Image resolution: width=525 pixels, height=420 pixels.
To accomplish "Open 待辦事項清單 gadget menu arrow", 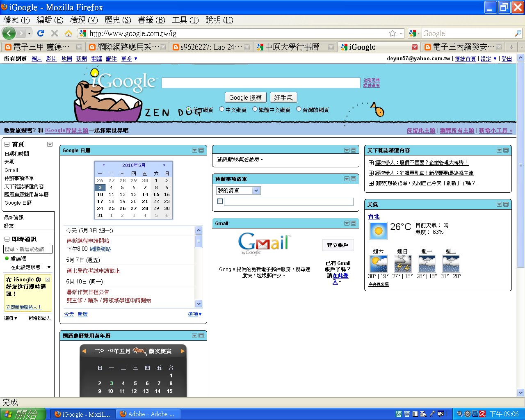I will (x=347, y=179).
